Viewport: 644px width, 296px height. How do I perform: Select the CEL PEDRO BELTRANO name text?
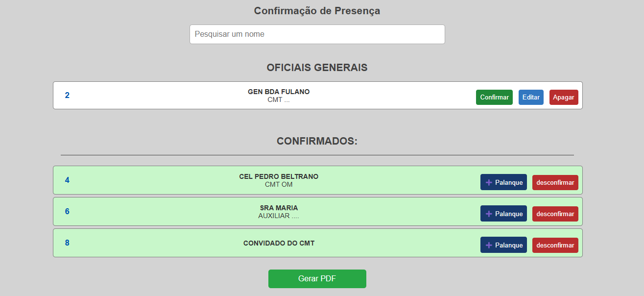tap(279, 176)
